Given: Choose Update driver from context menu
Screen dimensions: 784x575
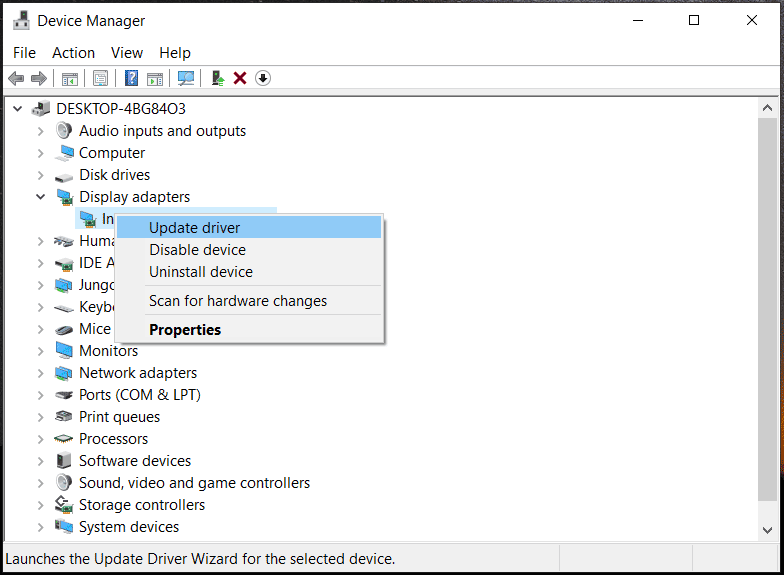Looking at the screenshot, I should tap(194, 228).
